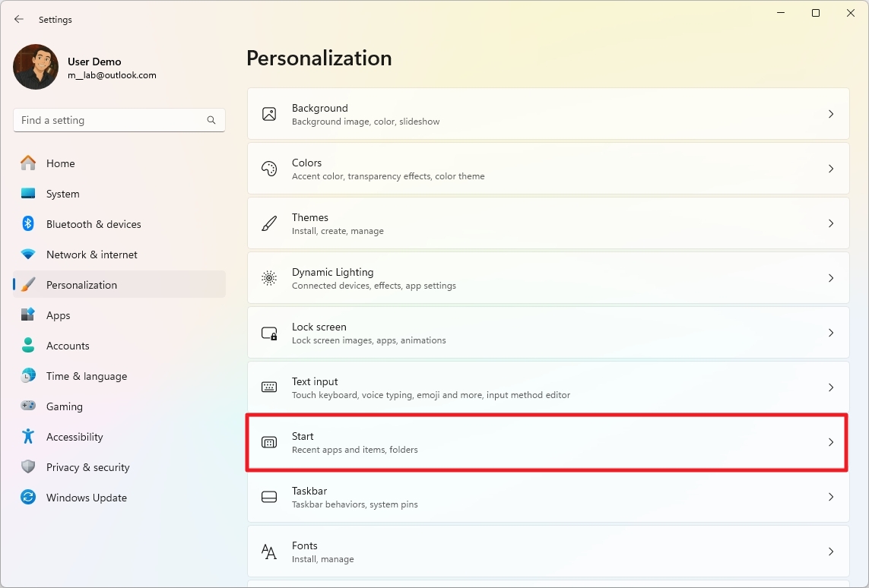Expand the Taskbar settings chevron
The height and width of the screenshot is (588, 869).
point(830,497)
